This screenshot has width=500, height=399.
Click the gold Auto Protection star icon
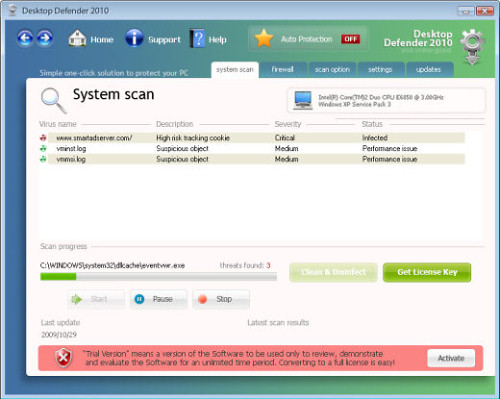tap(264, 38)
